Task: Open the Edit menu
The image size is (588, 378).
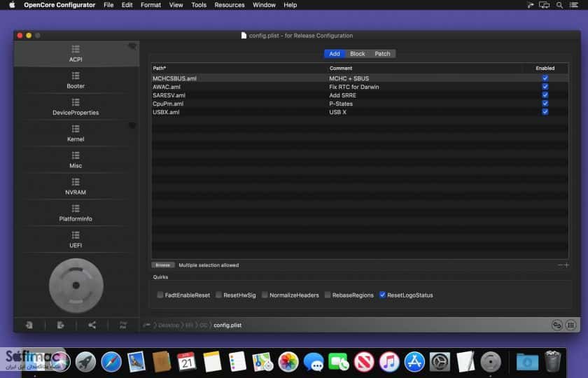Action: (127, 5)
